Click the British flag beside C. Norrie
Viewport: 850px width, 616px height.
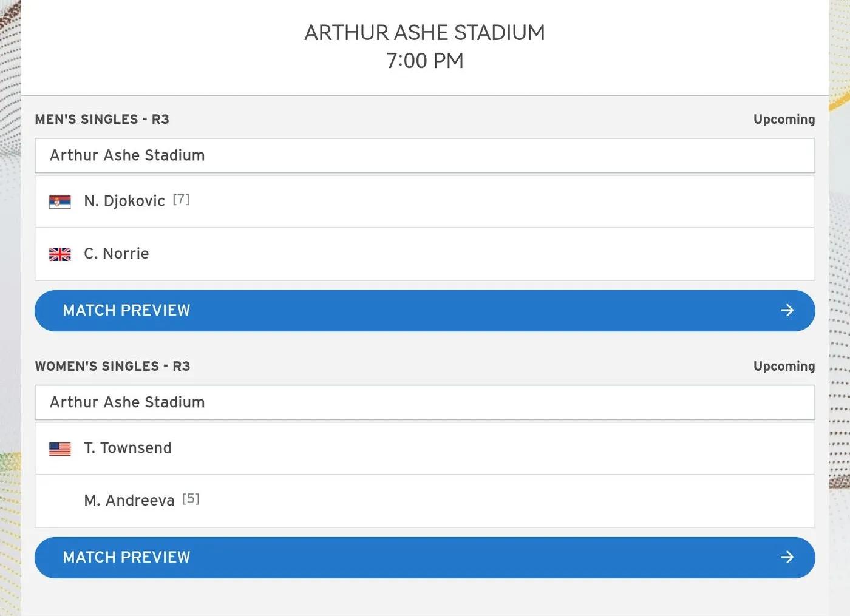pyautogui.click(x=60, y=254)
